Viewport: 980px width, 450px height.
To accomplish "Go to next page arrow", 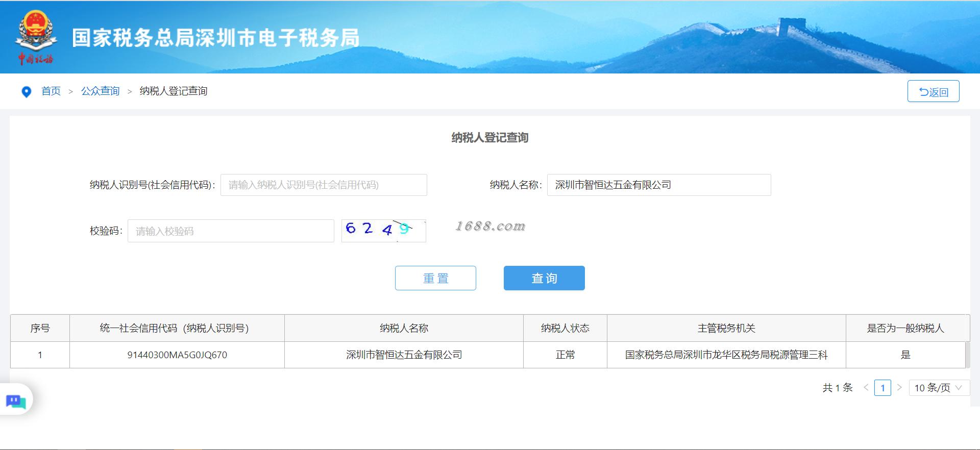I will (x=899, y=388).
